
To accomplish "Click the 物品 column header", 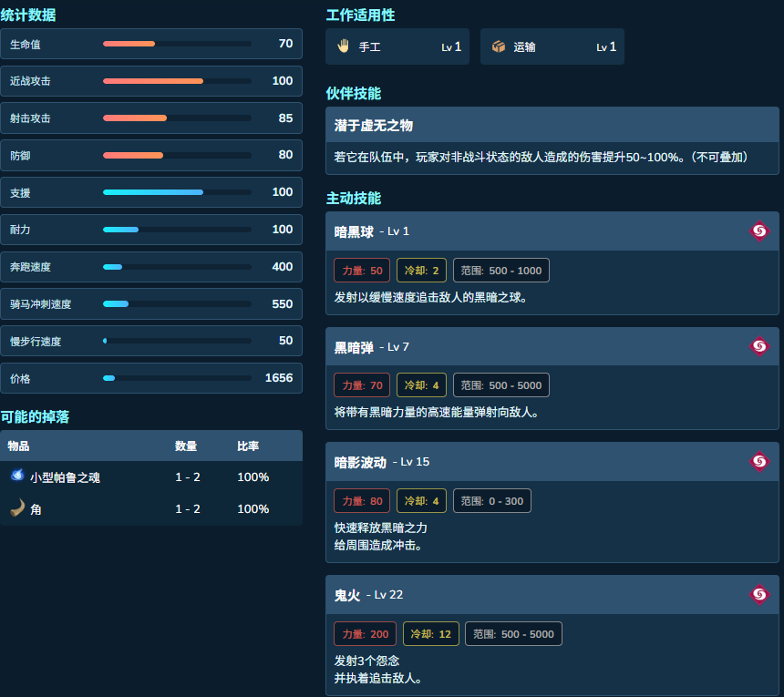I will [x=18, y=446].
